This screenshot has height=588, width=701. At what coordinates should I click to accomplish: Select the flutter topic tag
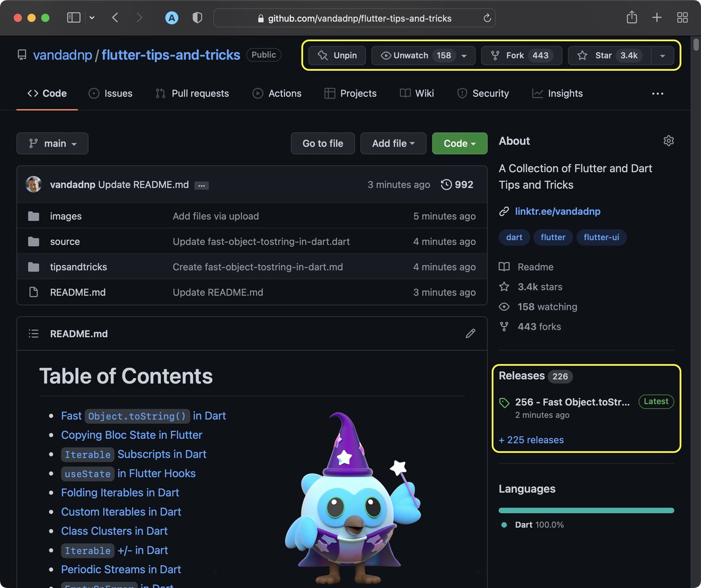point(553,237)
